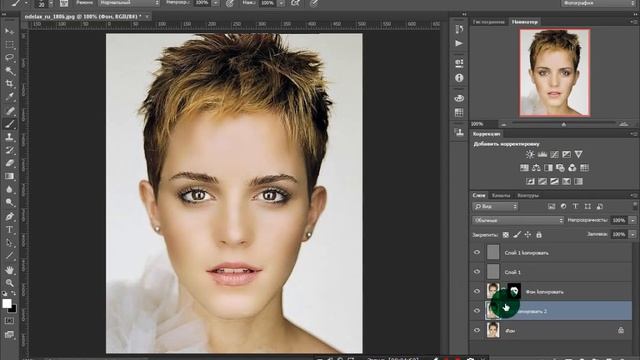The height and width of the screenshot is (360, 640).
Task: Switch to the 'Гистограмма' tab
Action: (489, 22)
